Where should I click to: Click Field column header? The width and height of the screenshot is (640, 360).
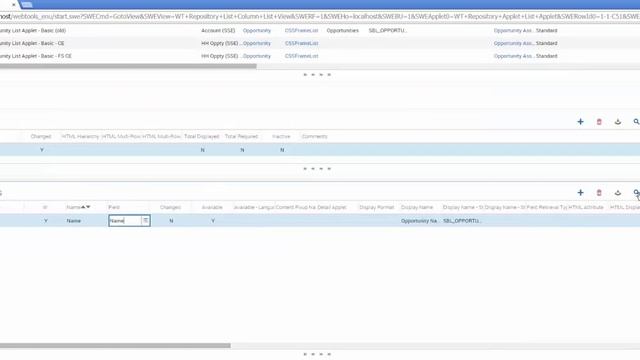(114, 207)
